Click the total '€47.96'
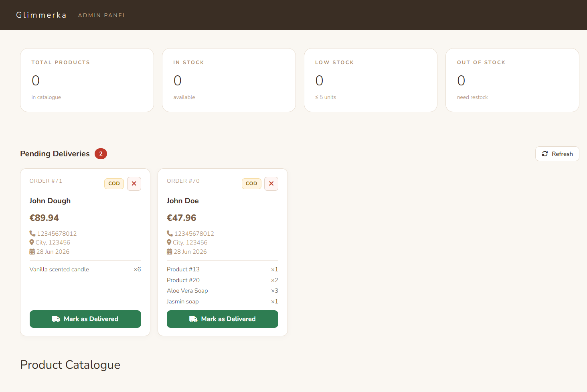The height and width of the screenshot is (392, 587). coord(182,218)
